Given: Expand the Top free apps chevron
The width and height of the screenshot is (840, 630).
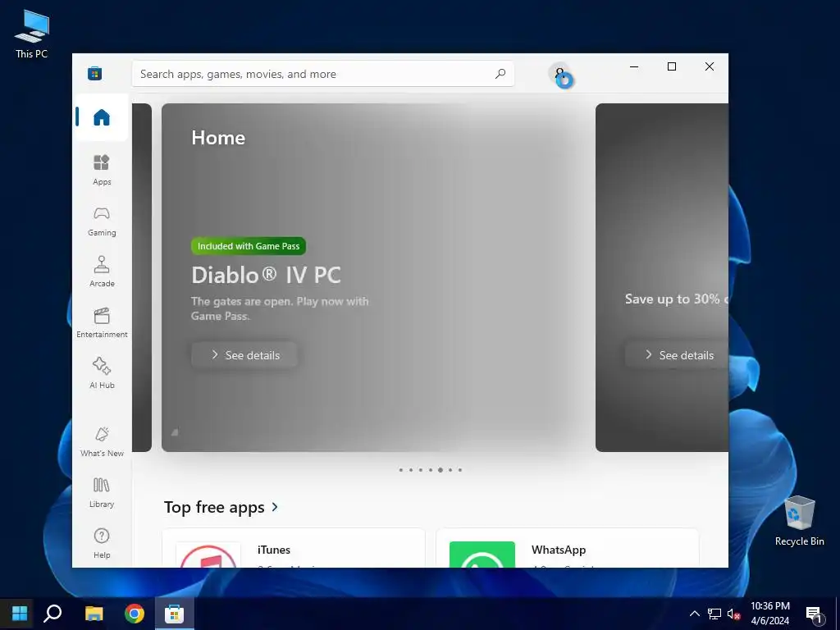Looking at the screenshot, I should point(275,507).
